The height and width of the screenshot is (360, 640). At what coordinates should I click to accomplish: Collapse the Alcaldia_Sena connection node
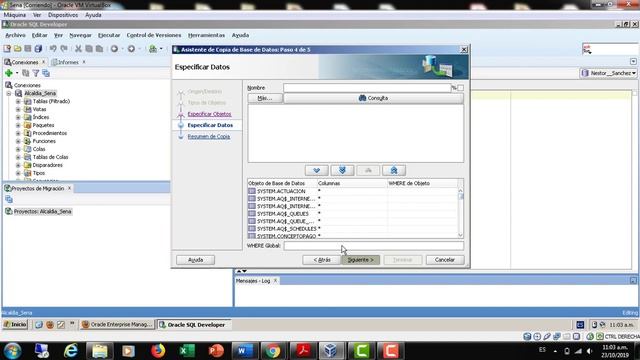[x=9, y=93]
